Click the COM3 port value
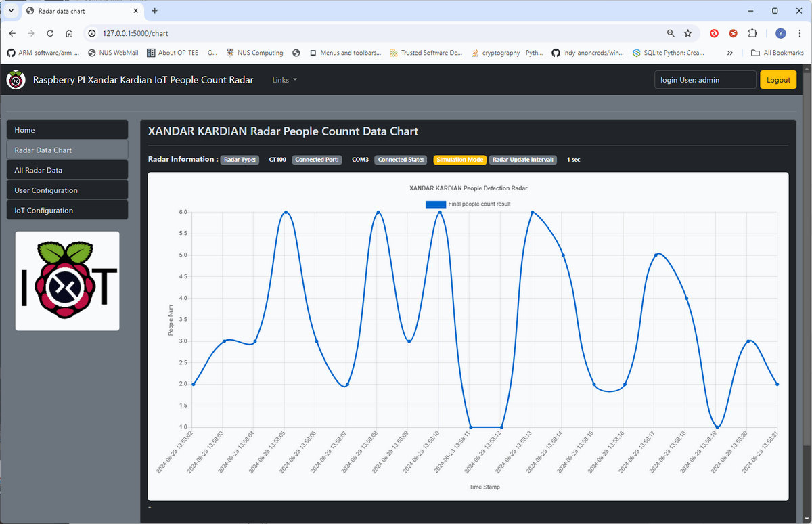Viewport: 812px width, 524px height. click(360, 160)
